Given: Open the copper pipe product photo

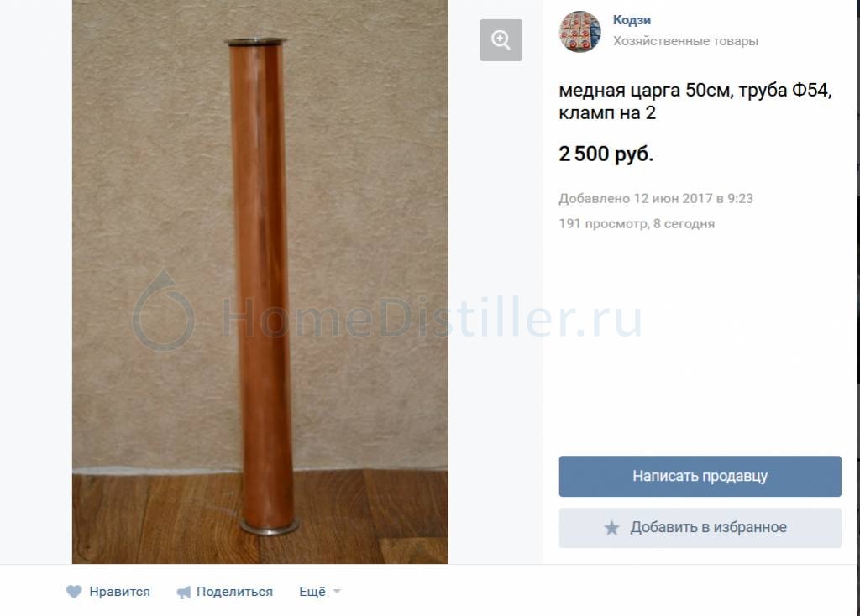Looking at the screenshot, I should [x=260, y=282].
